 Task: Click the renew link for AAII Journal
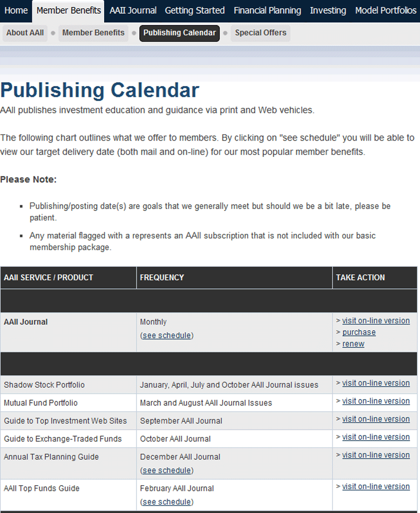pos(353,344)
